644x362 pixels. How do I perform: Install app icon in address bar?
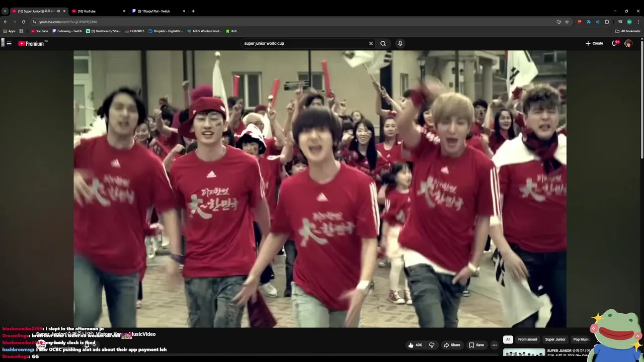(558, 22)
